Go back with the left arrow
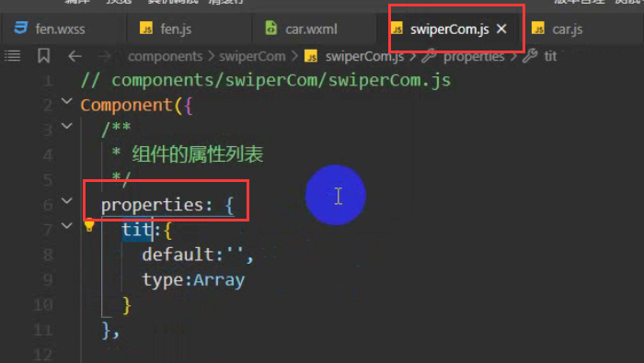644x363 pixels. click(x=75, y=56)
